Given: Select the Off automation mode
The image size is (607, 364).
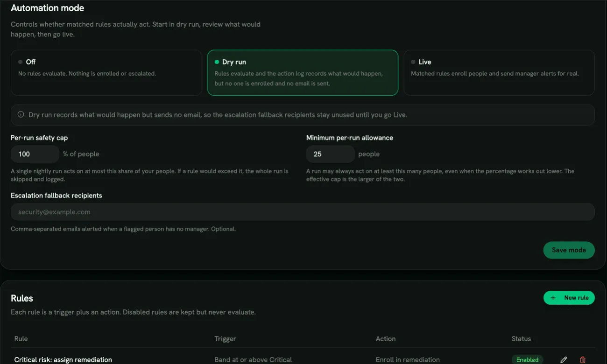Looking at the screenshot, I should pos(106,73).
